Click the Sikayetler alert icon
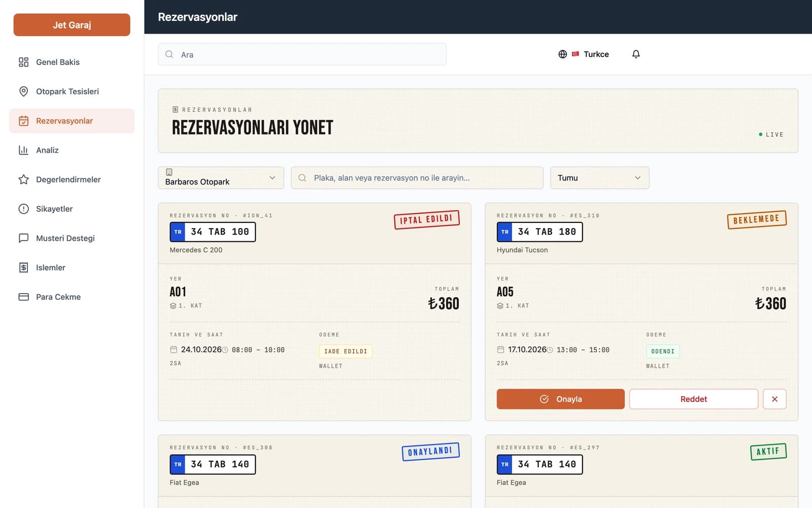Viewport: 812px width, 508px height. (23, 209)
